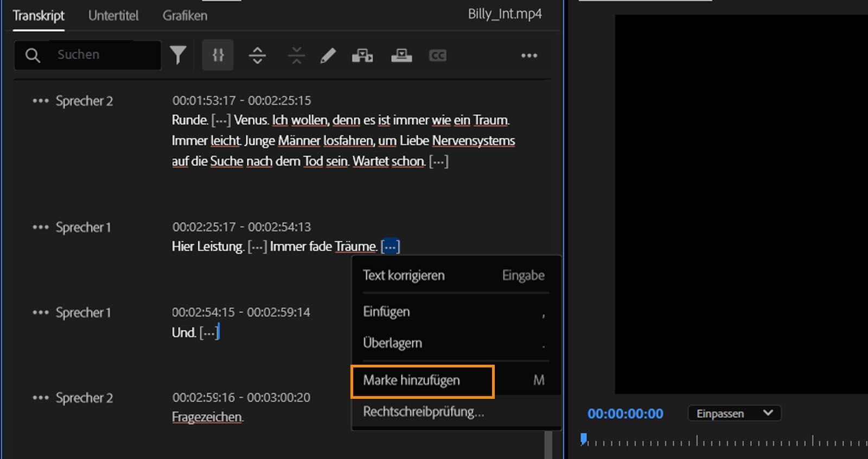Switch to the Grafiken tab
Viewport: 868px width, 459px height.
point(185,16)
